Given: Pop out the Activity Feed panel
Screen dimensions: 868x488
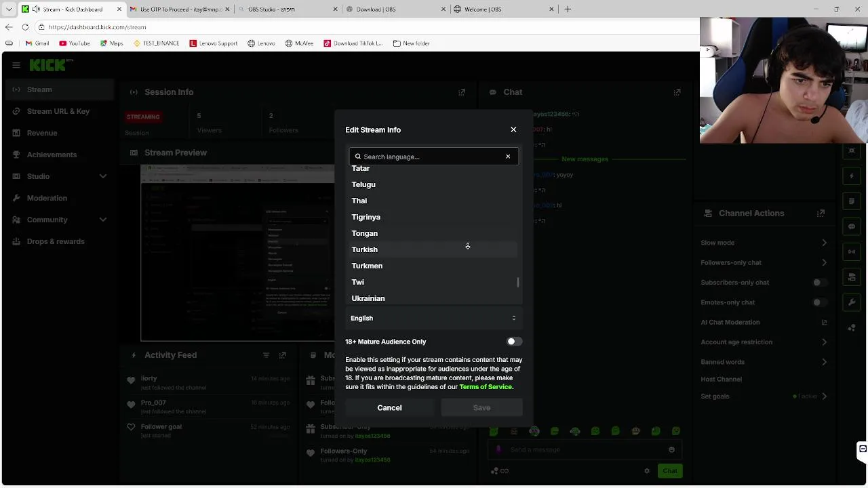Looking at the screenshot, I should point(282,355).
